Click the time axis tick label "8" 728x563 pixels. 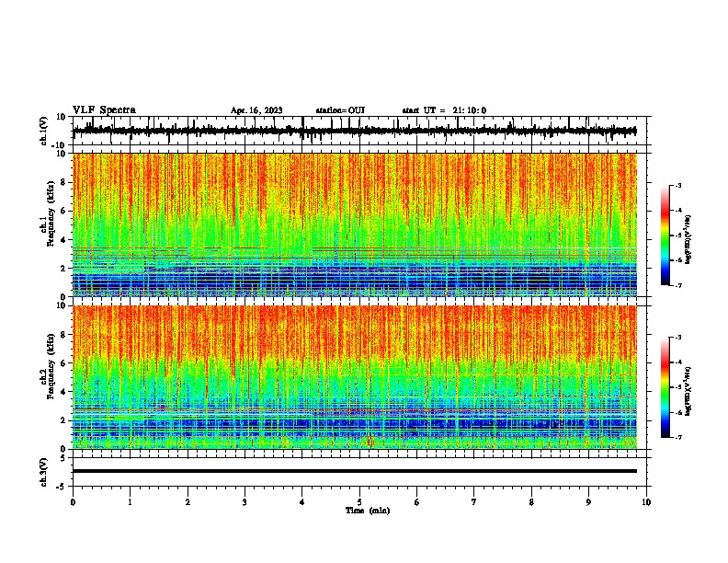pos(531,502)
